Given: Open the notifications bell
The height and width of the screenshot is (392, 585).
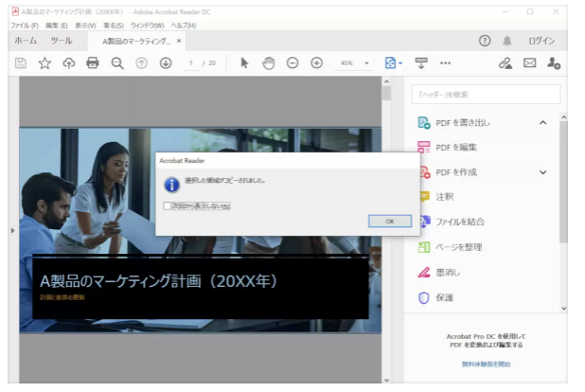Looking at the screenshot, I should pyautogui.click(x=507, y=41).
